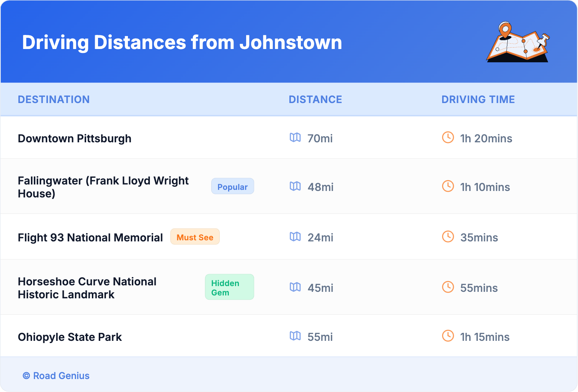Viewport: 578px width, 392px height.
Task: Select the Must See badge
Action: coord(195,237)
